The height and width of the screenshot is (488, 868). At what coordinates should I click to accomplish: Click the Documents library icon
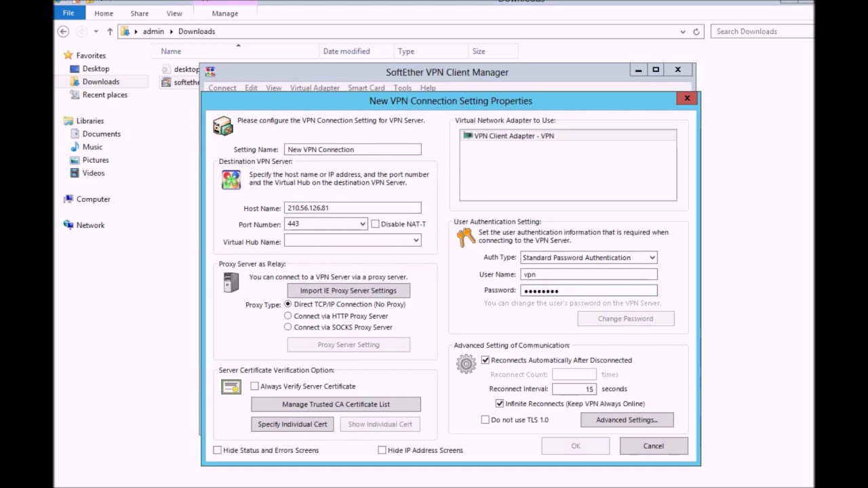click(x=76, y=134)
